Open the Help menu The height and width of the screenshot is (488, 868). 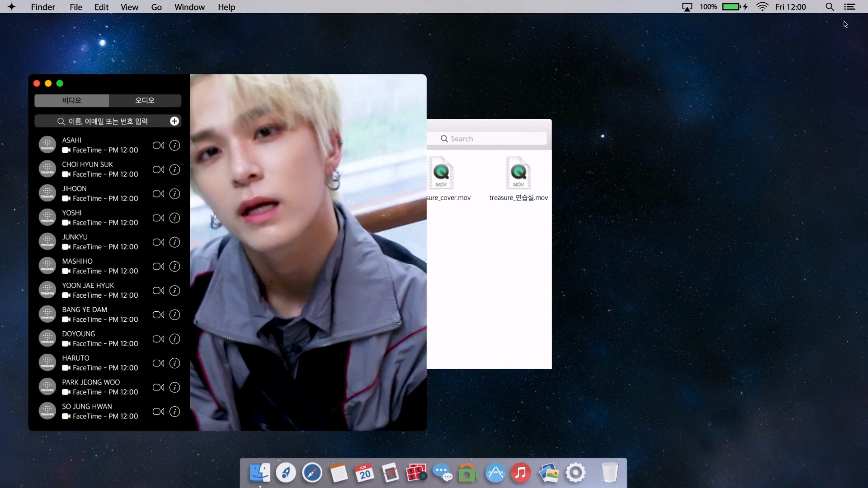point(226,7)
